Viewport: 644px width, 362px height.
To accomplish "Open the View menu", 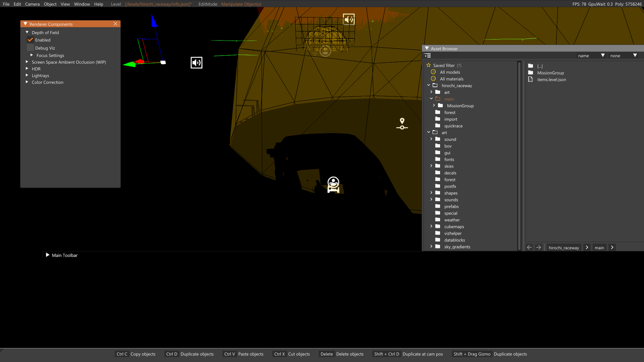I will point(65,4).
